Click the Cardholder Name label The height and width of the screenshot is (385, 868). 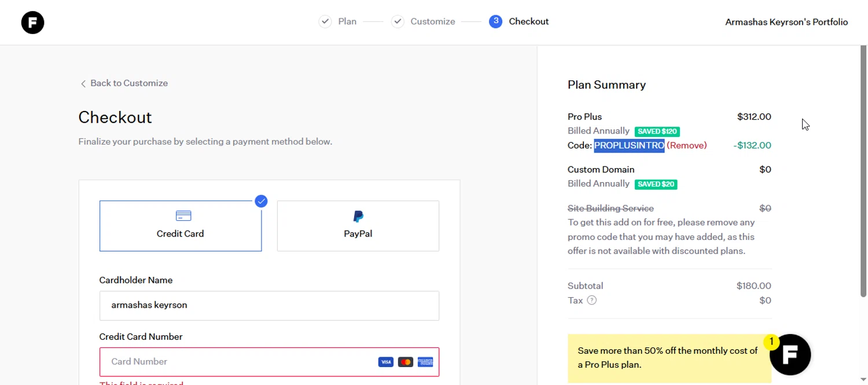tap(136, 280)
